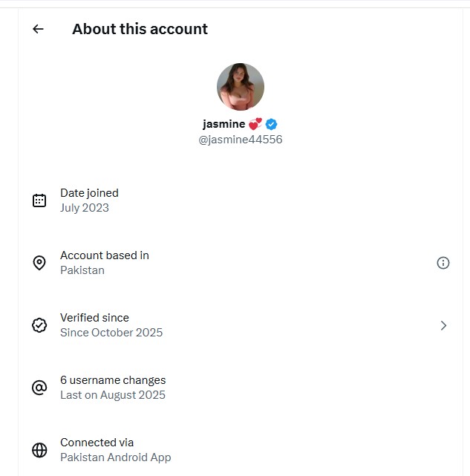Click the blue verified checkmark badge

point(271,124)
